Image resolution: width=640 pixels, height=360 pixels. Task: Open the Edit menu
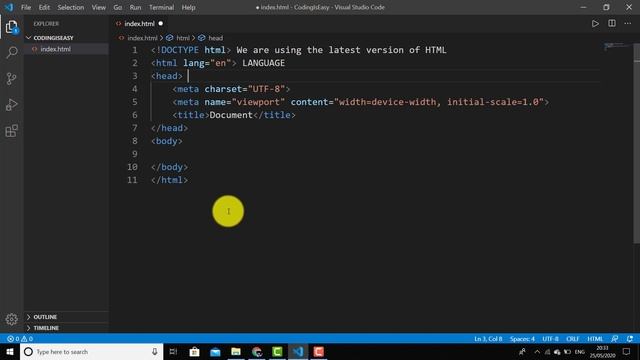tap(44, 7)
